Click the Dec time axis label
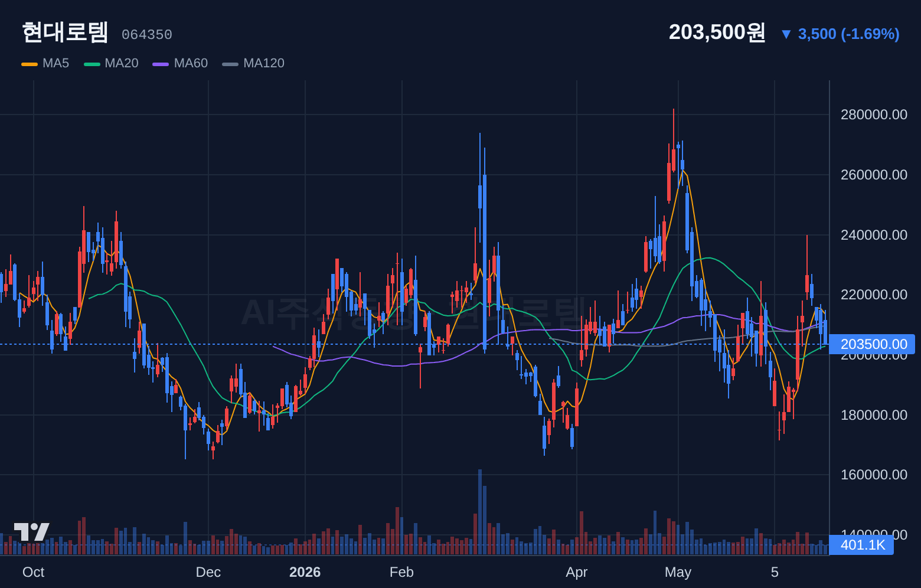This screenshot has width=921, height=588. [208, 572]
